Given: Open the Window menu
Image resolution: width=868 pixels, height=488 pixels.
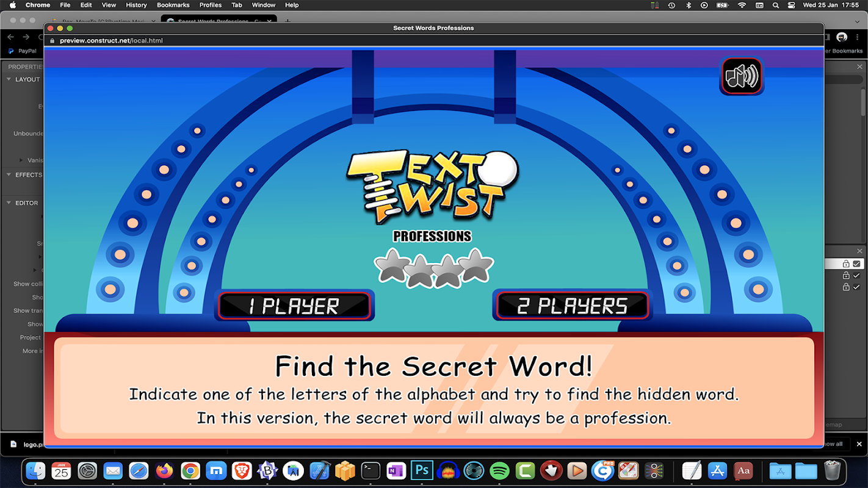Looking at the screenshot, I should (x=264, y=5).
